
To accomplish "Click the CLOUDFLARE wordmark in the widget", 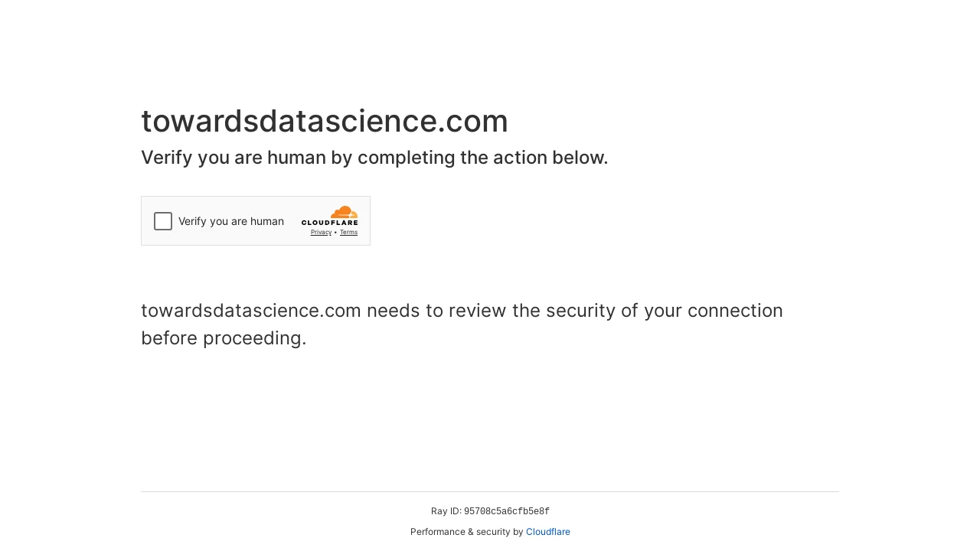I will [x=329, y=223].
